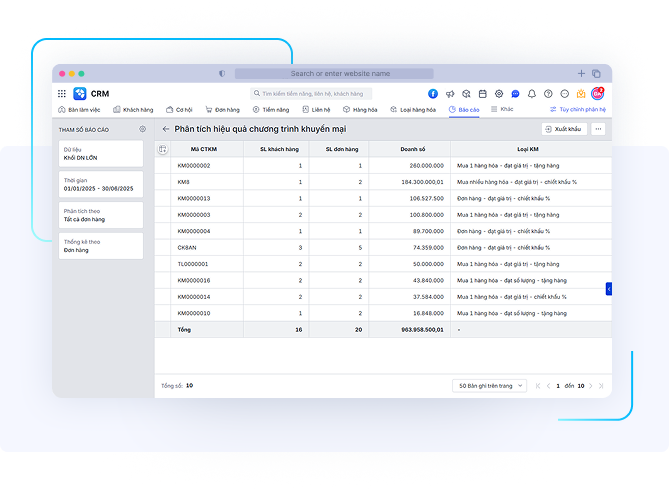Click the calendar icon in the top bar

click(482, 93)
